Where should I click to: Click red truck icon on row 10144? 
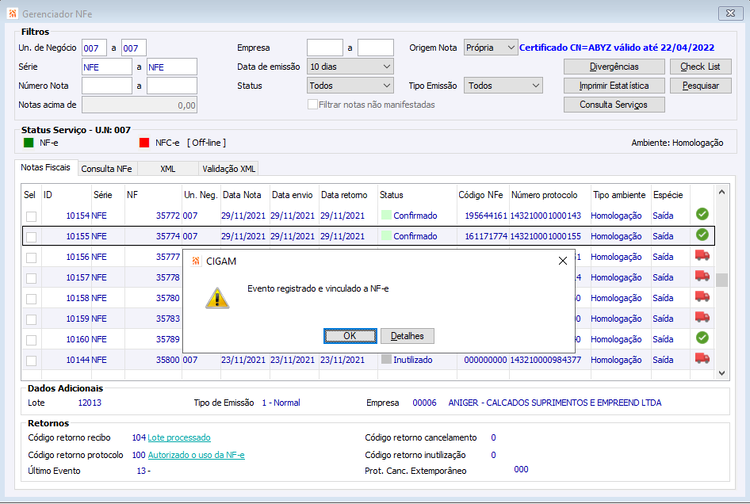[x=702, y=359]
